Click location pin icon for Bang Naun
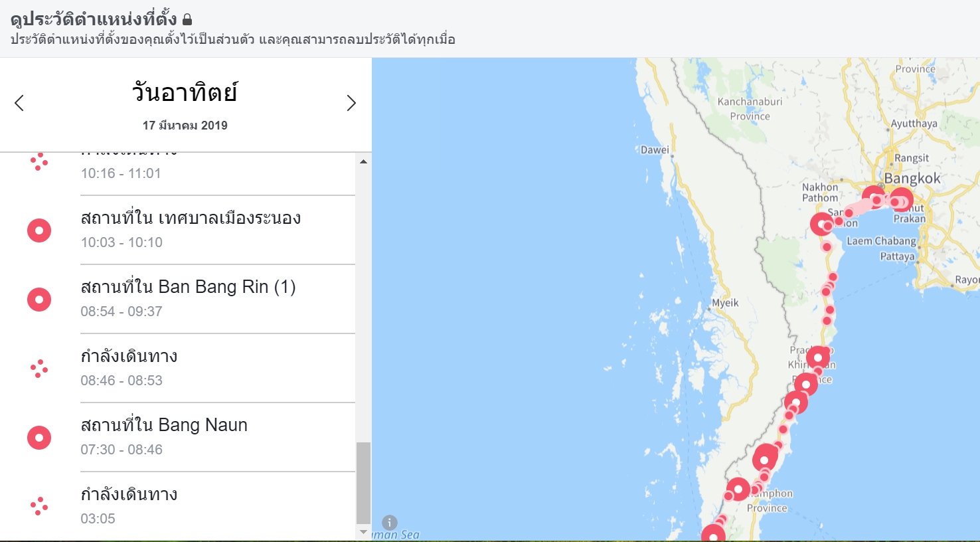This screenshot has height=542, width=980. tap(39, 438)
